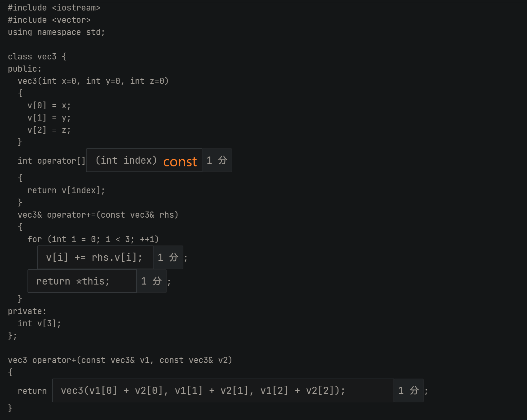Viewport: 527px width, 420px height.
Task: Click the line 'vec3& operator+=(const vec3& rhs)'
Action: tap(98, 215)
